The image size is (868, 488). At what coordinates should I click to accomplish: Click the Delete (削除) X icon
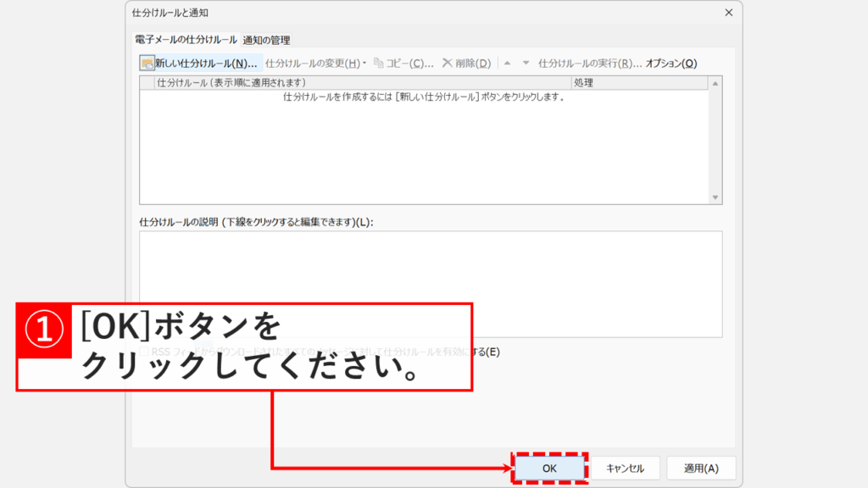[447, 64]
